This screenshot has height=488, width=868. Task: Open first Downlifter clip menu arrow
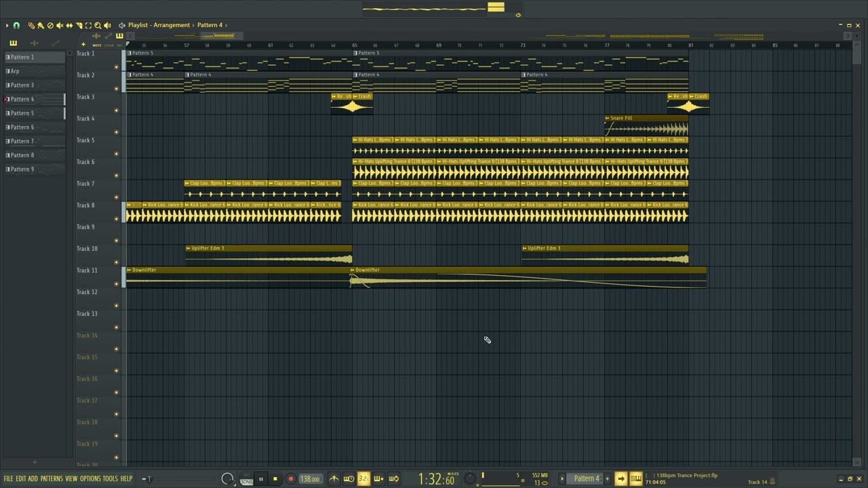click(129, 270)
